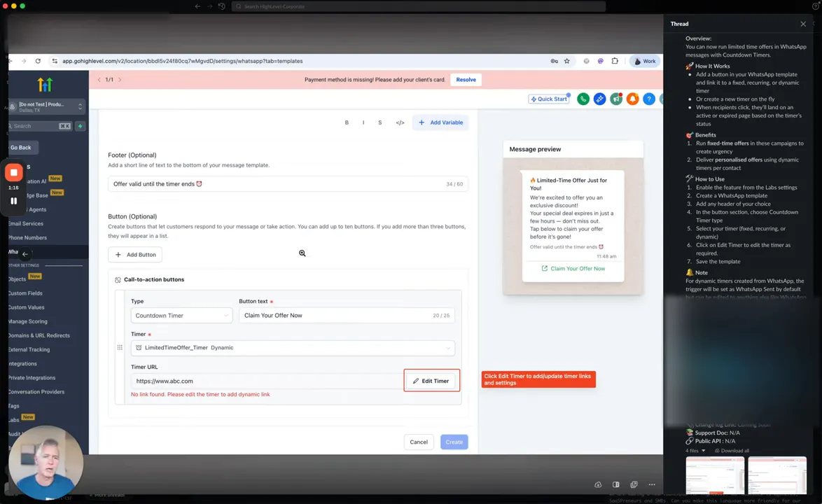Click Add Variable button
Viewport: 822px width, 504px height.
coord(440,122)
